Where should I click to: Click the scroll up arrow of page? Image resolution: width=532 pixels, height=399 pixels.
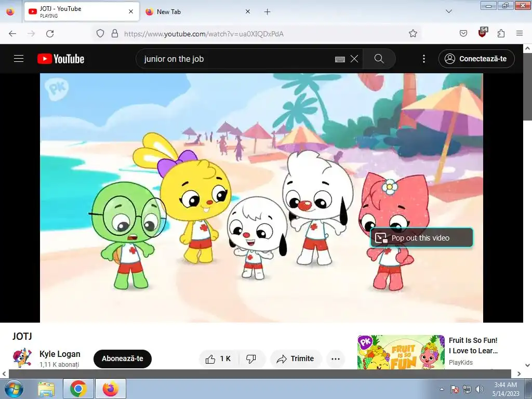[x=528, y=48]
